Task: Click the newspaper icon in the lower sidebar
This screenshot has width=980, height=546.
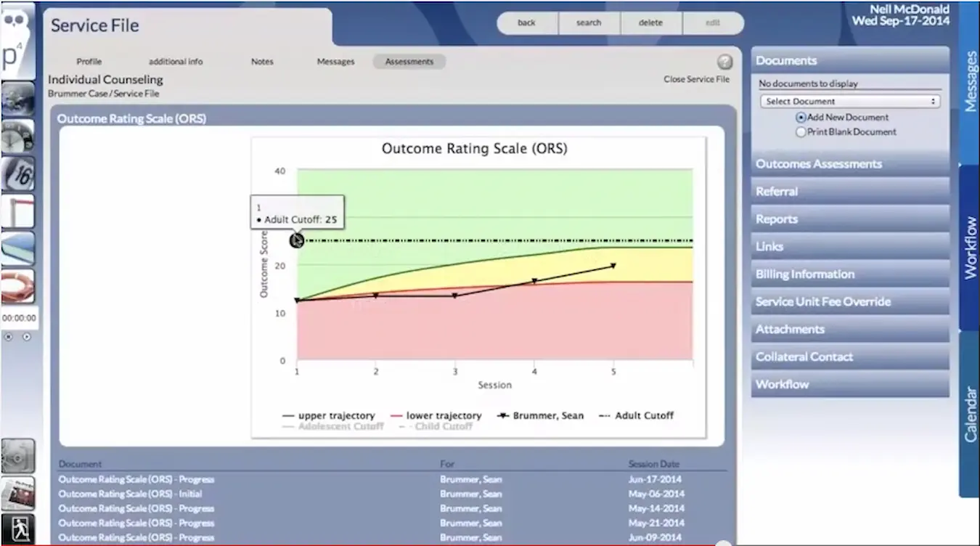Action: coord(18,494)
